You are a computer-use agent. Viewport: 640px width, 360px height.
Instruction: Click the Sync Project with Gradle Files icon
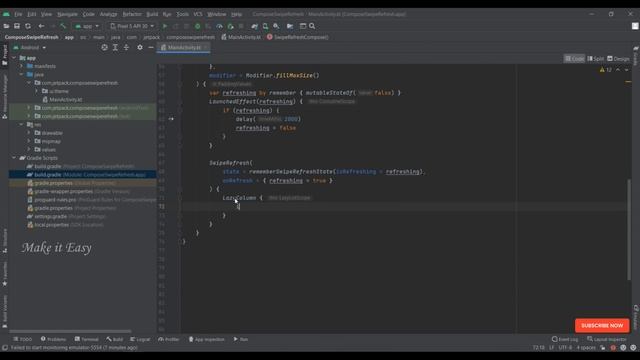coord(255,26)
